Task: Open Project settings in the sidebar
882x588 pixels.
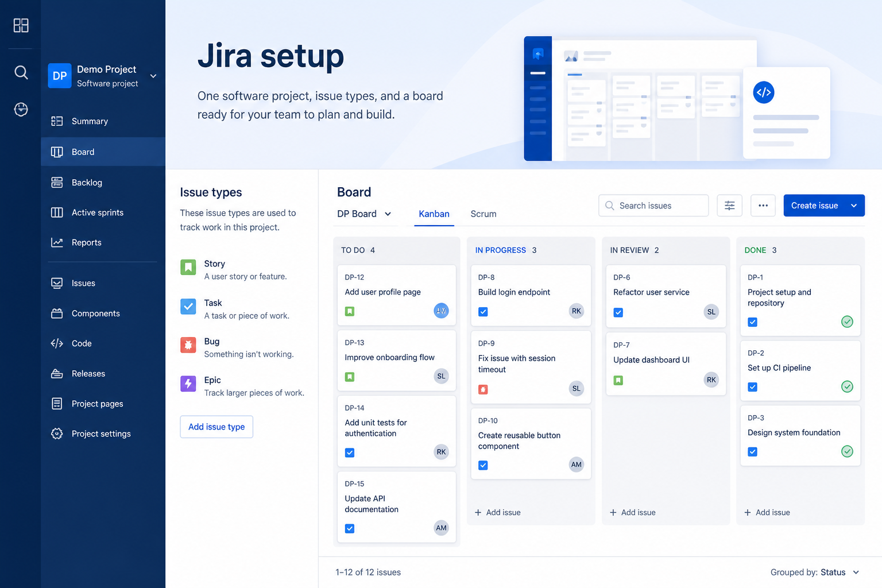Action: pyautogui.click(x=103, y=434)
